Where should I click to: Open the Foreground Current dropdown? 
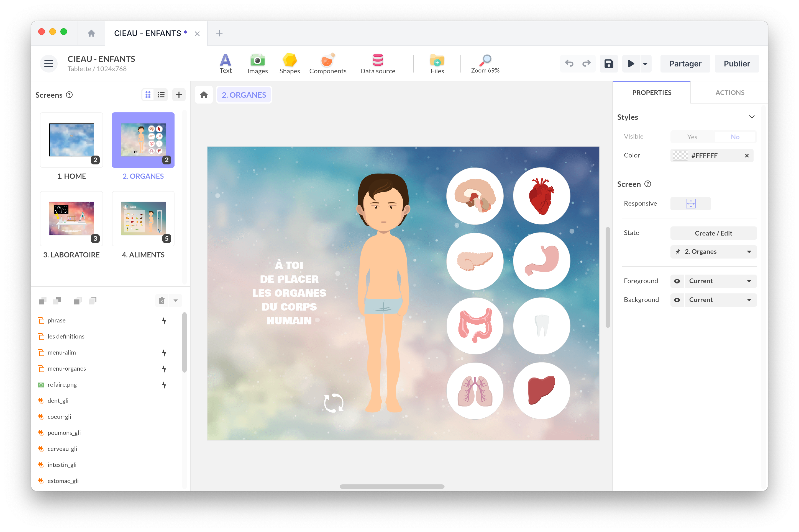[720, 281]
